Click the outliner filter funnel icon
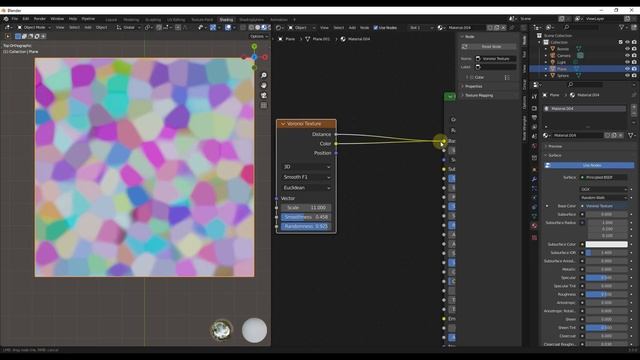The height and width of the screenshot is (360, 640). click(x=621, y=27)
